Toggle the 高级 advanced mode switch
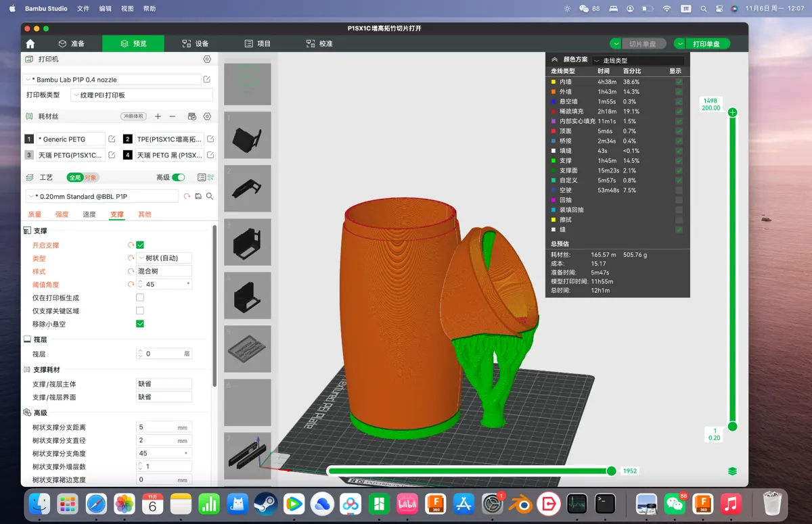 [179, 177]
